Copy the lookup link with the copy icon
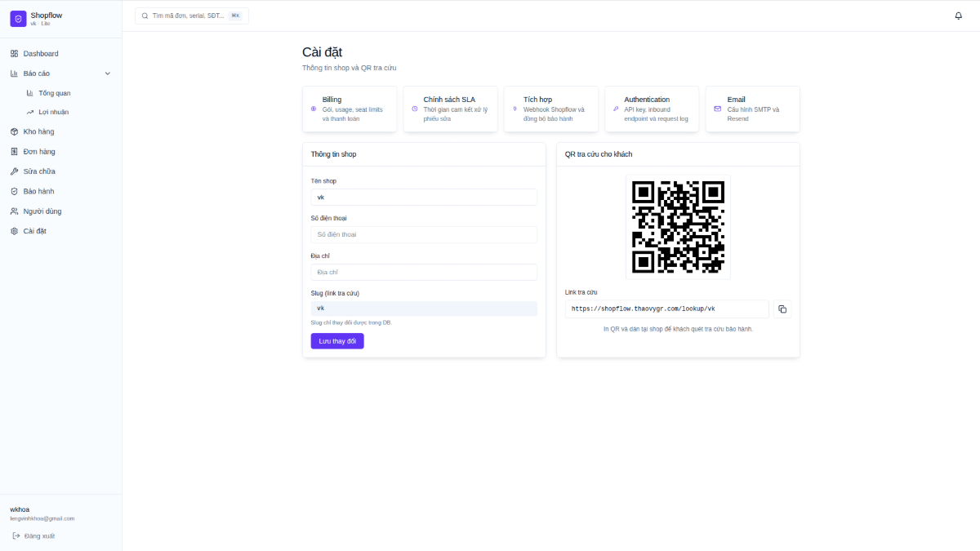Screen dimensions: 980x551 tap(782, 309)
